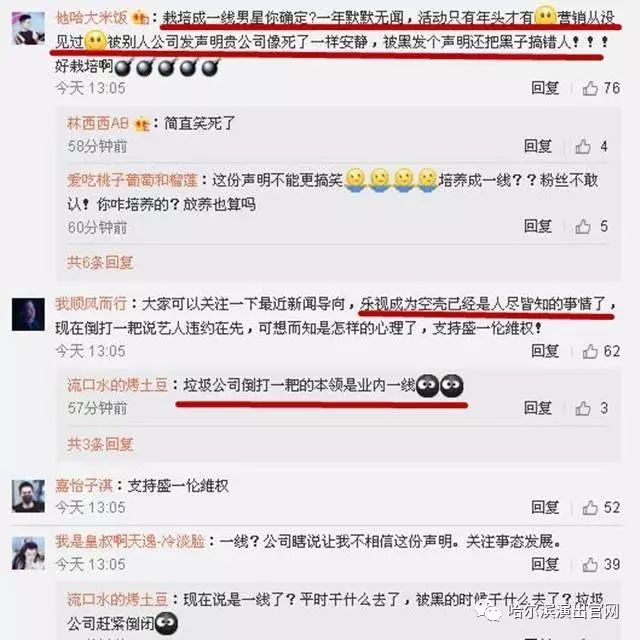This screenshot has height=640, width=640.
Task: Click first commenter's avatar picture
Action: pos(28,28)
